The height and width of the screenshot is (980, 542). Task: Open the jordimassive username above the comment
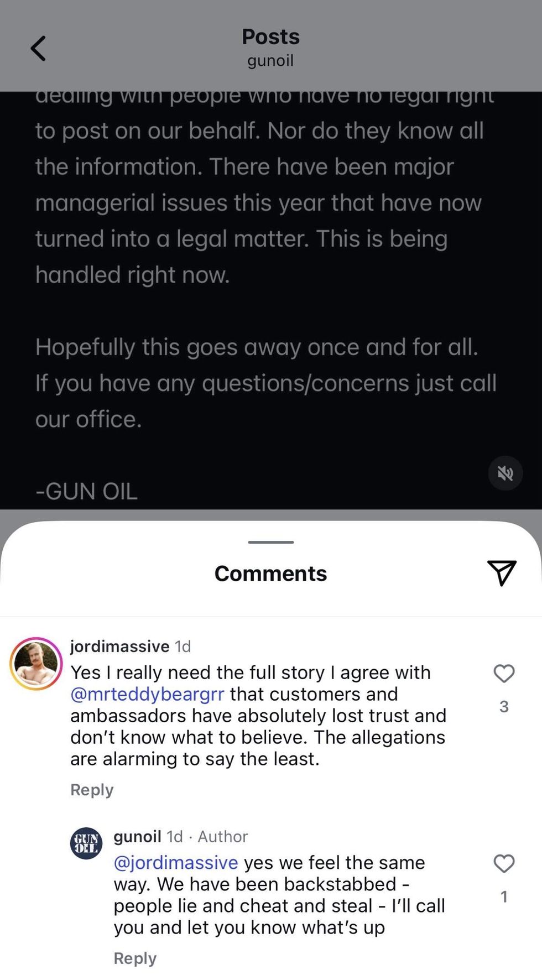(x=119, y=646)
